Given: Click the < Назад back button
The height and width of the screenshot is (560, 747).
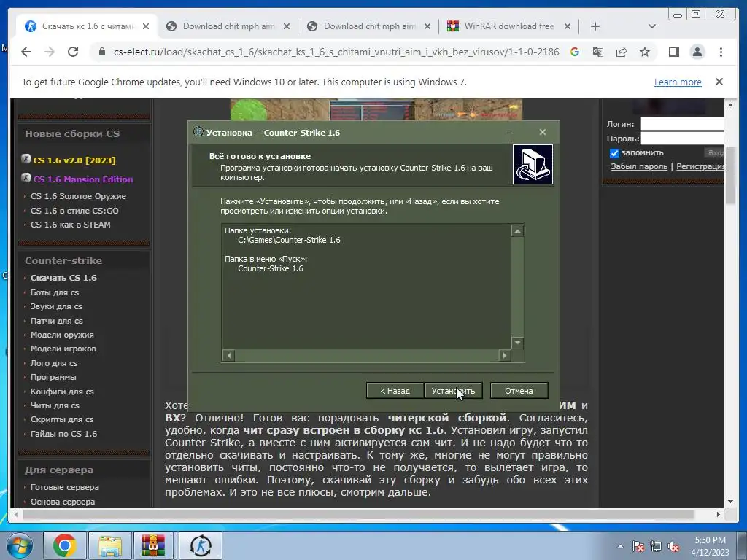Looking at the screenshot, I should [395, 391].
